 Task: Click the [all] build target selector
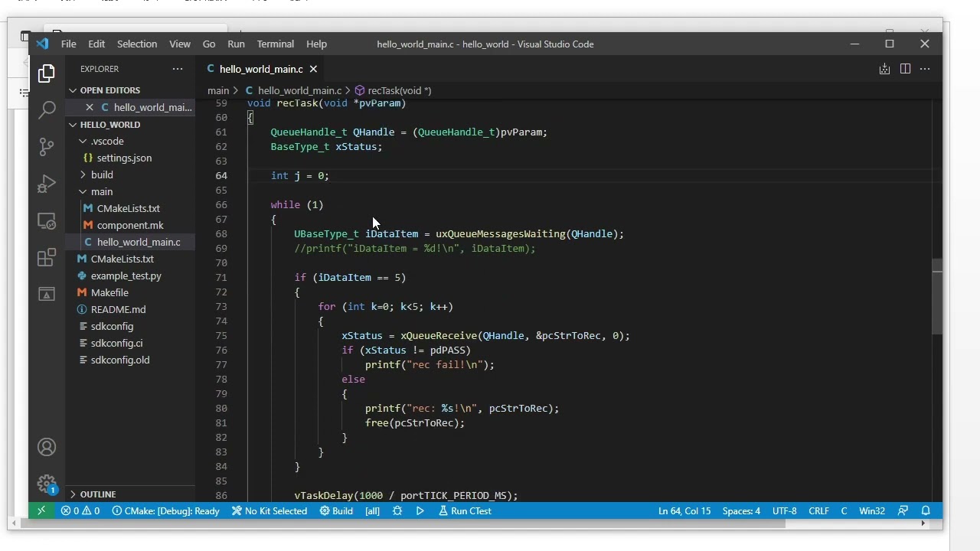tap(372, 510)
